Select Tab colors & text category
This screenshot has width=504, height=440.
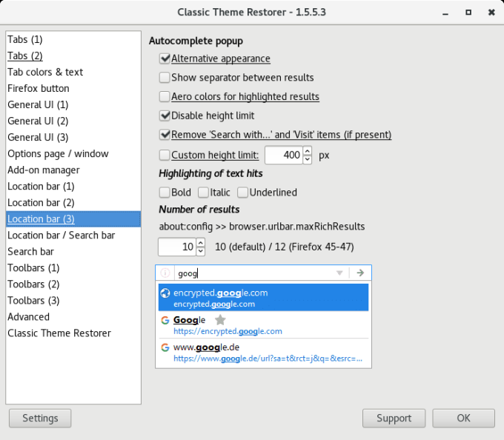pyautogui.click(x=73, y=73)
